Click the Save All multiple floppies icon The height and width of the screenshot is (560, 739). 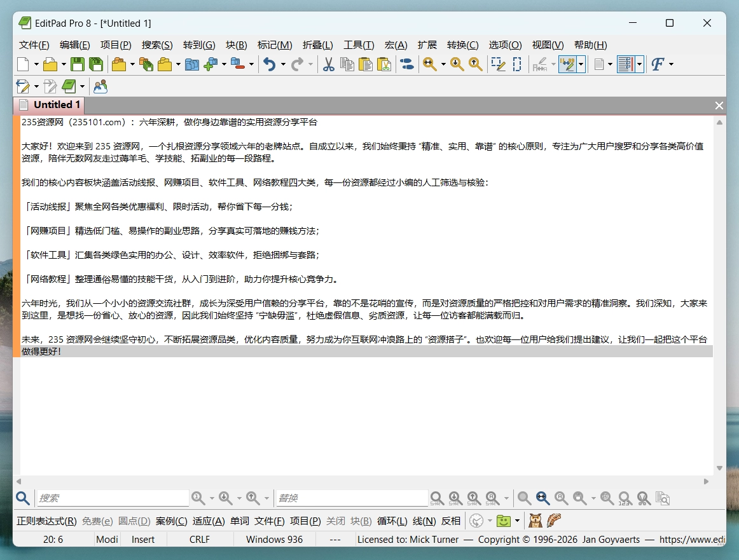point(96,64)
